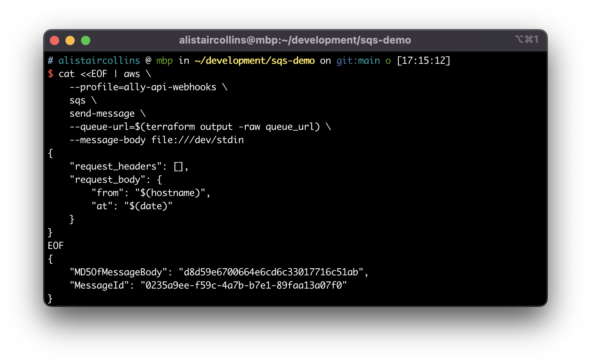Click the MD5OfMessageBody hash value
Screen dimensions: 591x364
[x=271, y=272]
